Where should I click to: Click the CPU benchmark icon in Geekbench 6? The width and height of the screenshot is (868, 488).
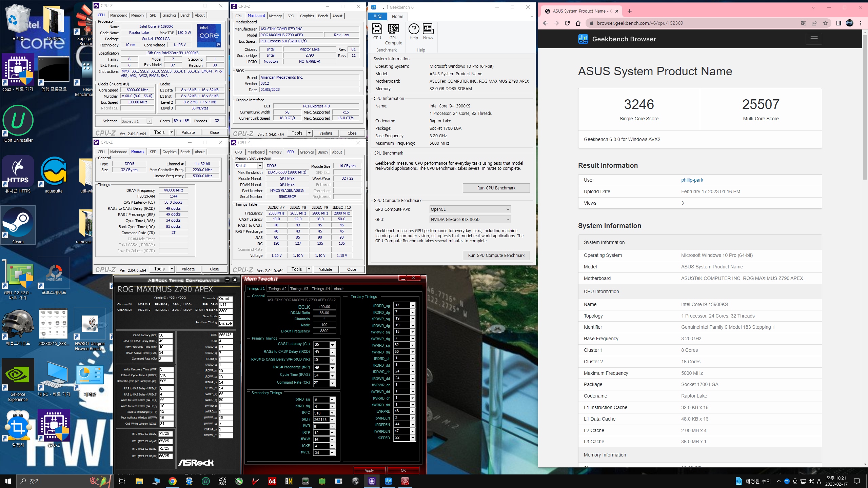point(377,32)
